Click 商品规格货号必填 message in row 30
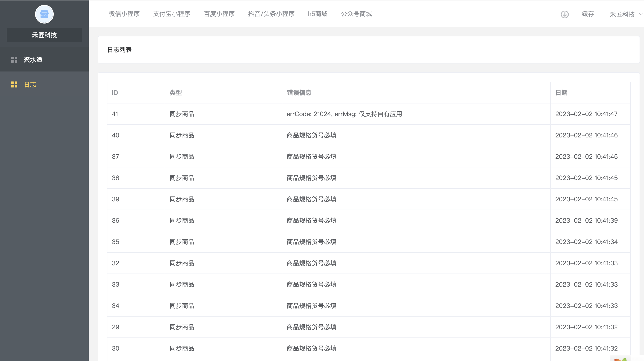Image resolution: width=644 pixels, height=361 pixels. pos(311,348)
